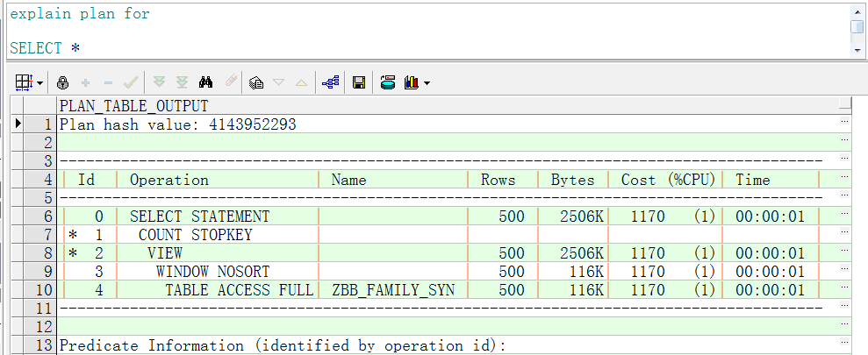The height and width of the screenshot is (355, 868).
Task: Toggle the edit data lock icon
Action: pos(62,82)
